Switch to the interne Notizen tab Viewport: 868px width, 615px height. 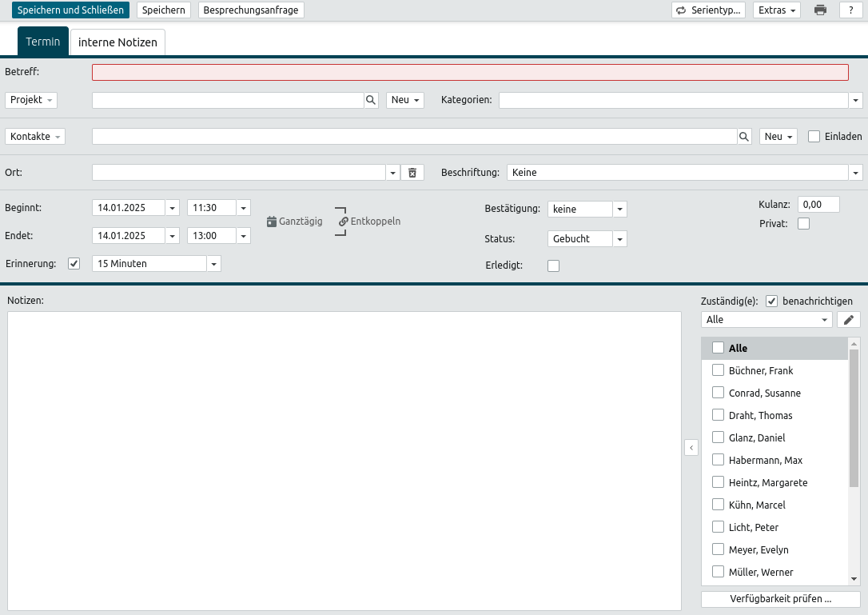click(117, 42)
